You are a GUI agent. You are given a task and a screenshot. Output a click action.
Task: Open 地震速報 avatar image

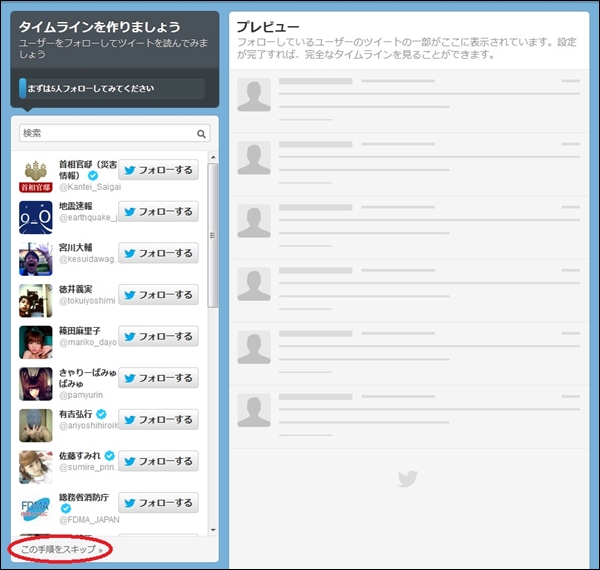(x=36, y=217)
